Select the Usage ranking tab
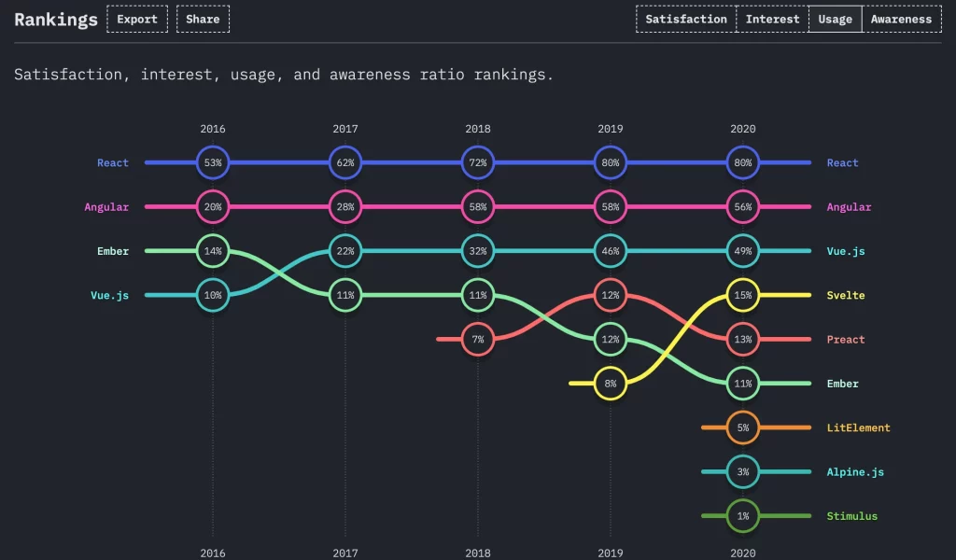This screenshot has width=956, height=560. (835, 19)
